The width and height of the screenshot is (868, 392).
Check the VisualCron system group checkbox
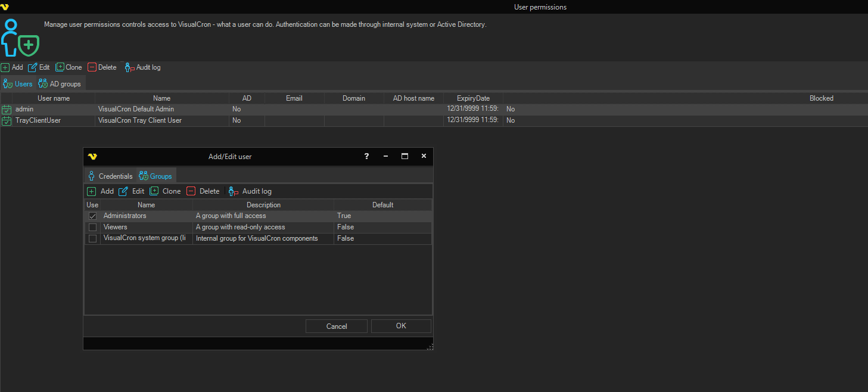[92, 238]
